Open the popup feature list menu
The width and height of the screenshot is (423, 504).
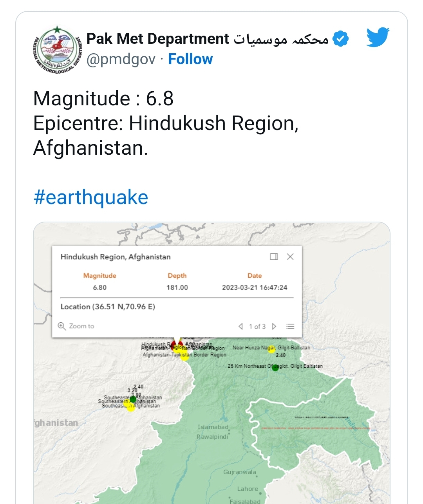[290, 326]
